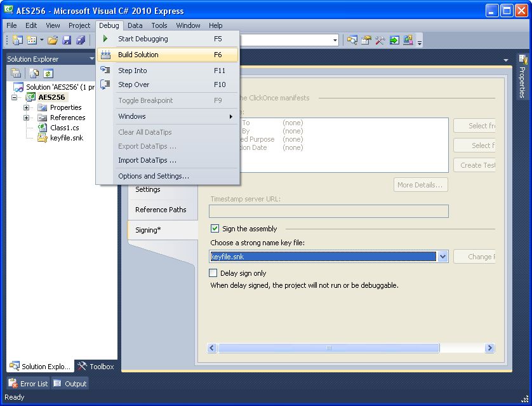Click the Open File folder icon
This screenshot has height=406, width=532.
(53, 40)
